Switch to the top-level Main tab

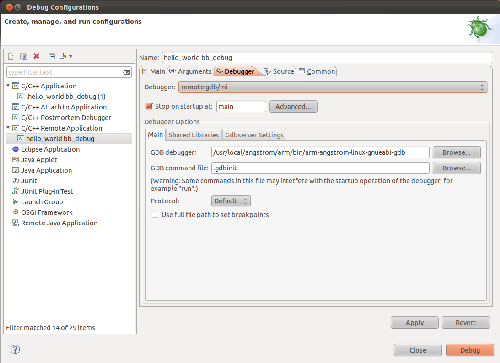pos(154,71)
